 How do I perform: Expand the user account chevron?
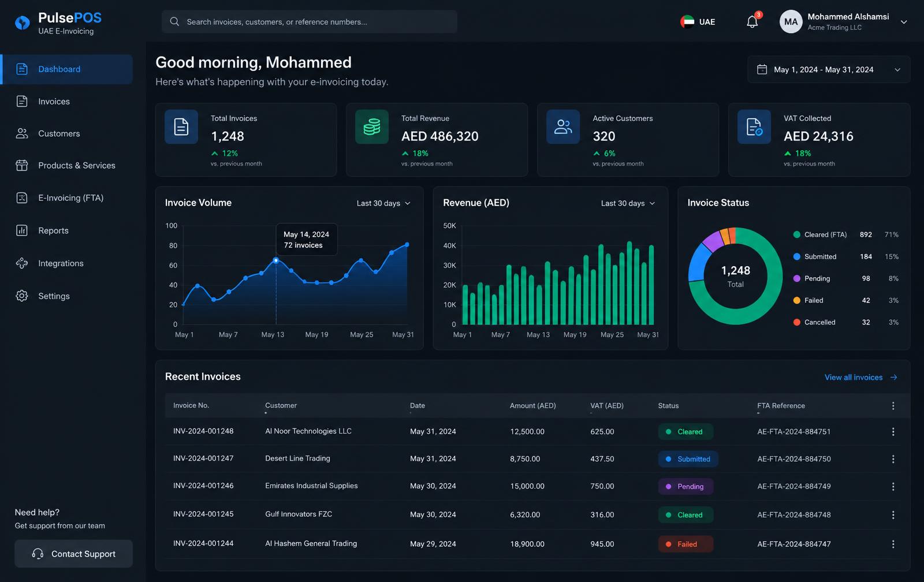(904, 22)
